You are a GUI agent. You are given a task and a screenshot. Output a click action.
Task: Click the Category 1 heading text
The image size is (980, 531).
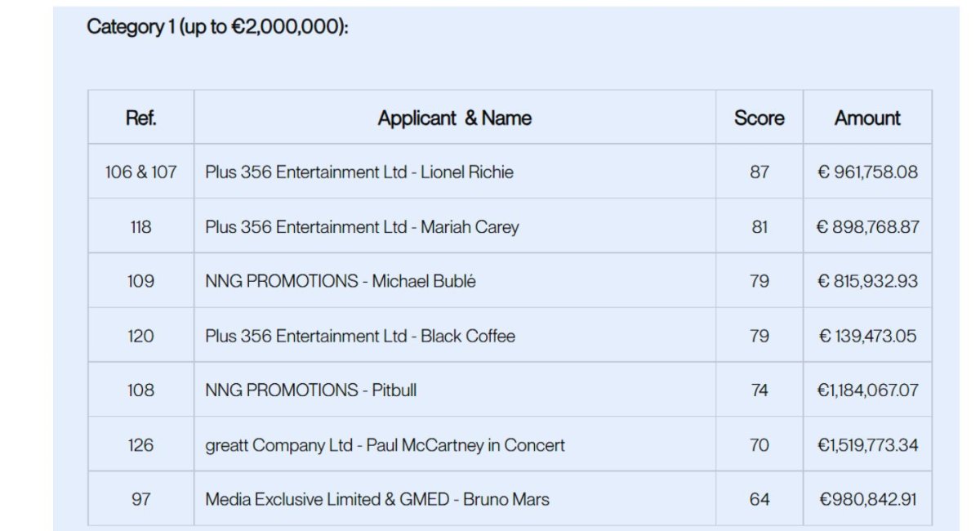(218, 27)
